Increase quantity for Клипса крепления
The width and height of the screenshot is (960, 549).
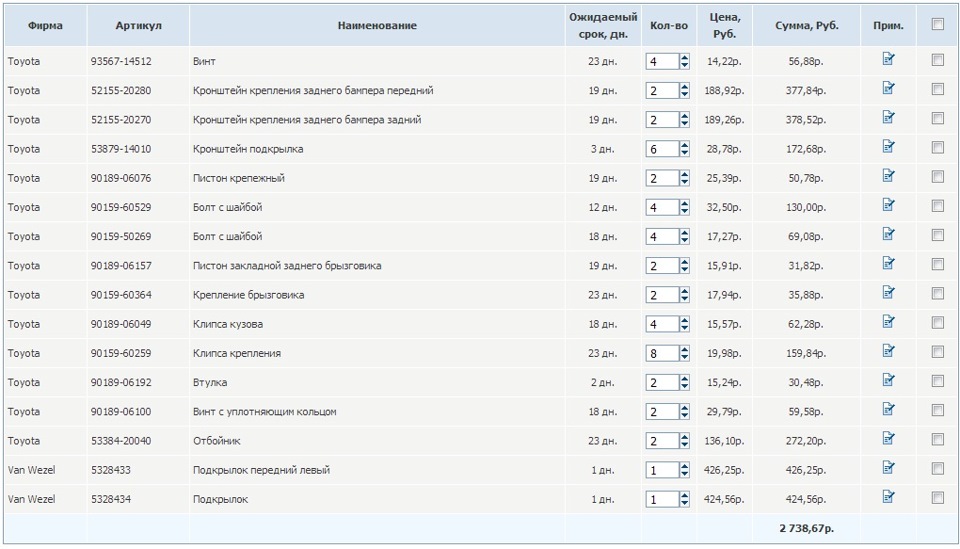[x=684, y=349]
